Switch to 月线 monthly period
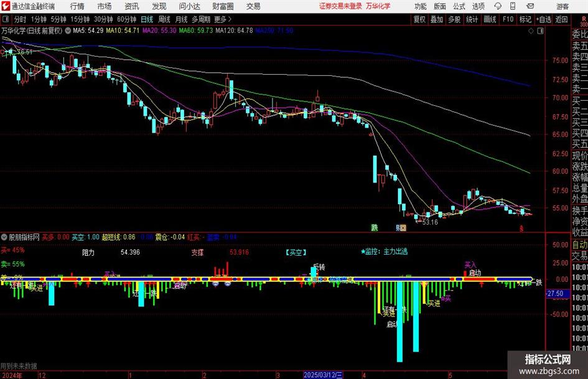 [x=181, y=19]
